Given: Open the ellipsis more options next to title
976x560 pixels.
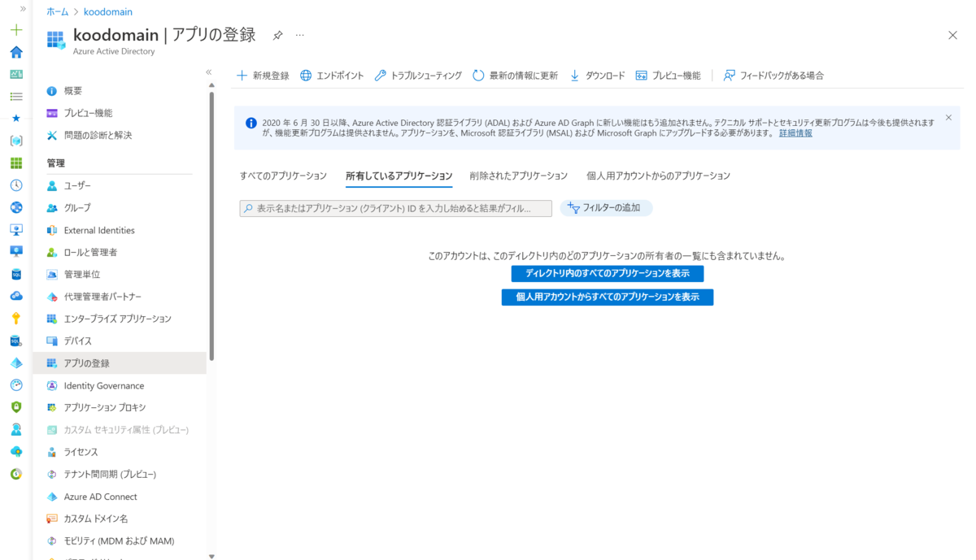Looking at the screenshot, I should tap(300, 36).
